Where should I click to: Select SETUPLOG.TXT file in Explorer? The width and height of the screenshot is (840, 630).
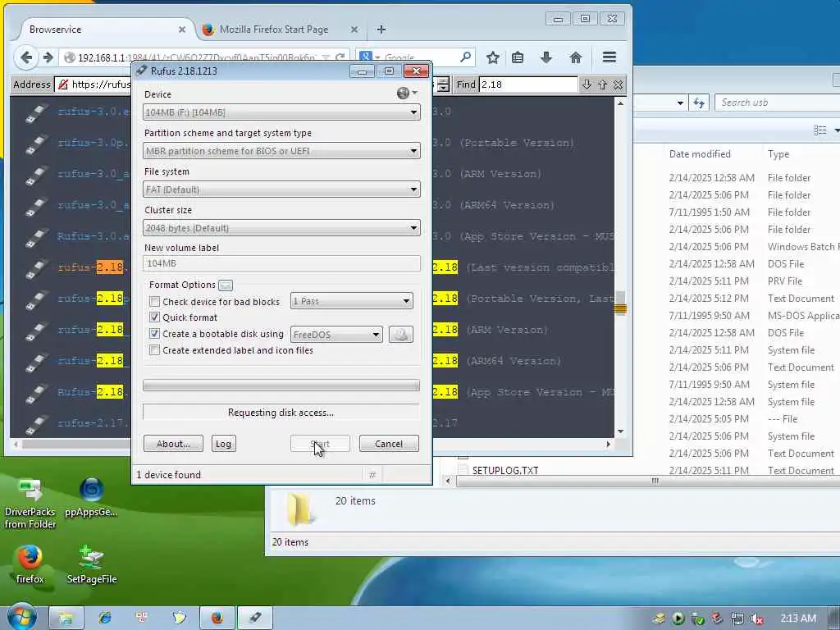[505, 470]
